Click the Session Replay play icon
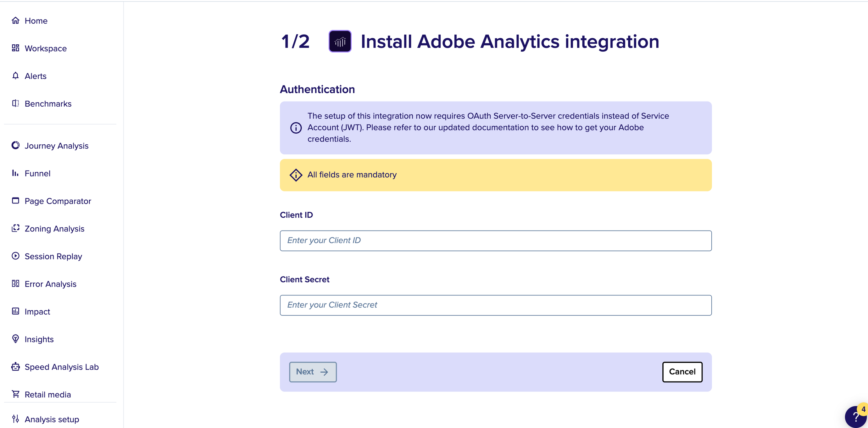The height and width of the screenshot is (428, 868). click(15, 256)
